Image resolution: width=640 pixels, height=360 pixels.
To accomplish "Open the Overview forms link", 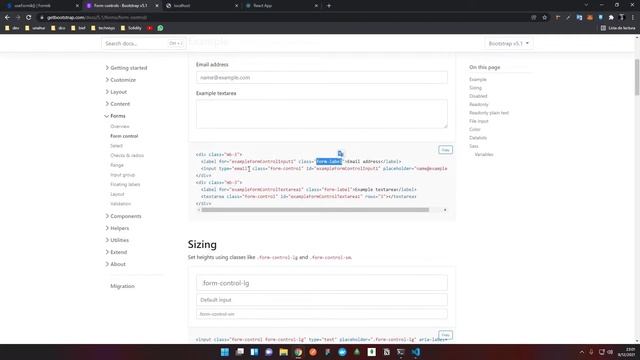I will (120, 127).
